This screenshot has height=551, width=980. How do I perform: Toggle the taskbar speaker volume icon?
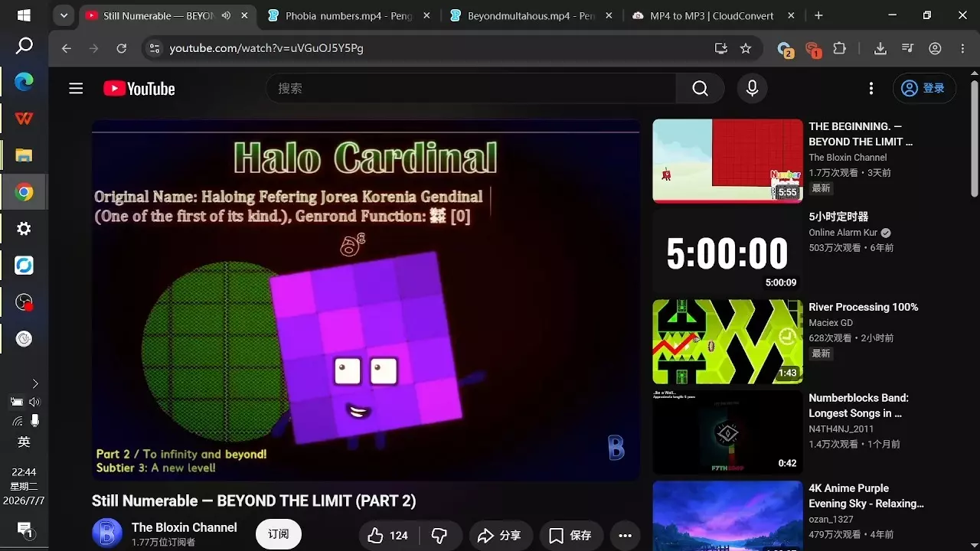(x=34, y=402)
